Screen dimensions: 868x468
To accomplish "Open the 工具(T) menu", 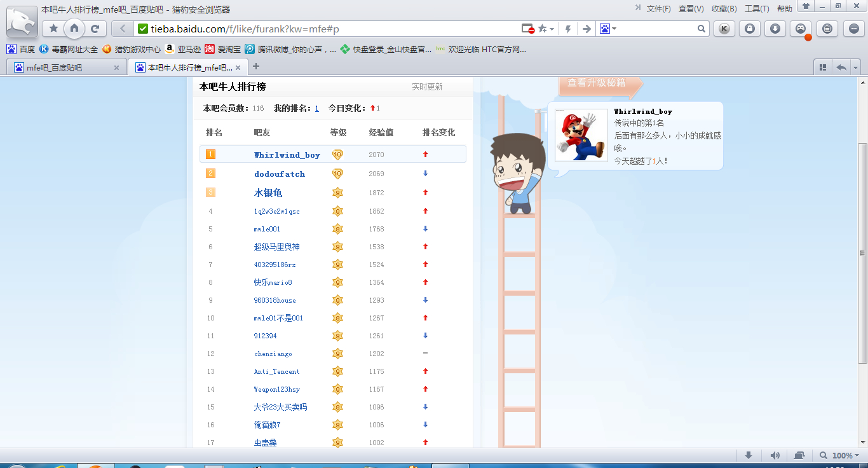I will point(757,9).
